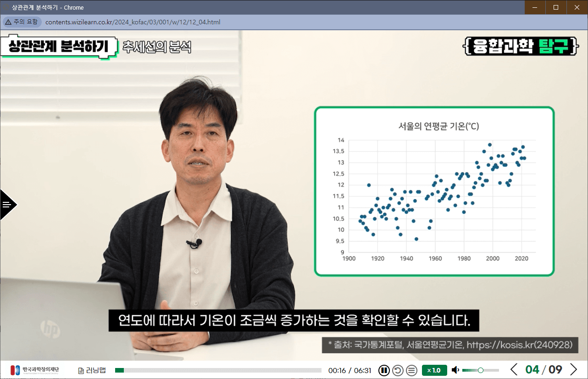Advance to the next page with the right arrow
The image size is (588, 379).
(x=574, y=369)
